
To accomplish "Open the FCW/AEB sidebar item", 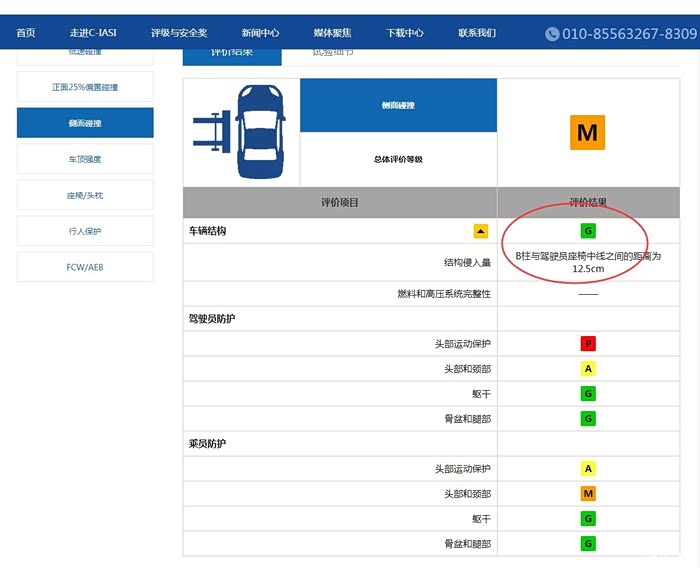I will 85,267.
